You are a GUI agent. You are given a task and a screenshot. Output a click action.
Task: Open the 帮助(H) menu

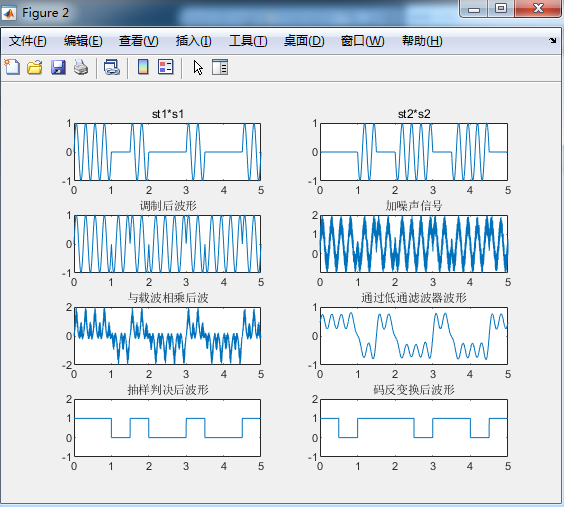coord(422,41)
